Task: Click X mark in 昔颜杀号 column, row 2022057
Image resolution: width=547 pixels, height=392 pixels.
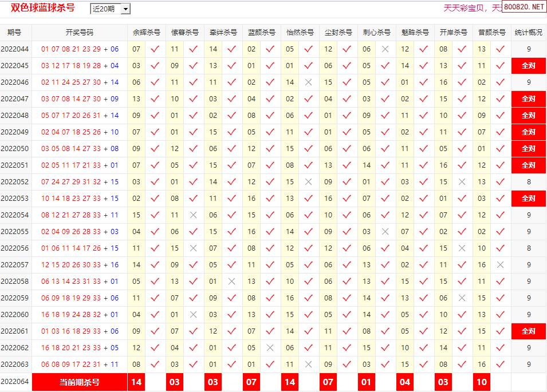Action: [x=500, y=265]
